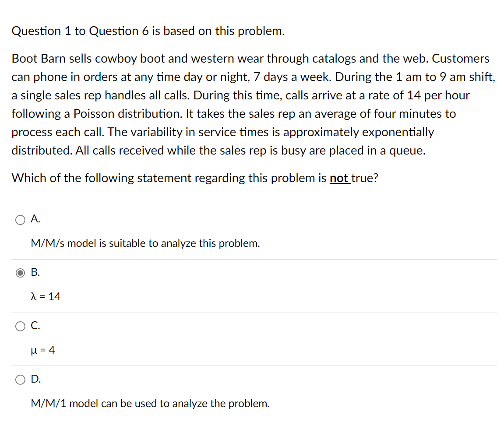
Task: Click the option C label text
Action: [x=35, y=325]
